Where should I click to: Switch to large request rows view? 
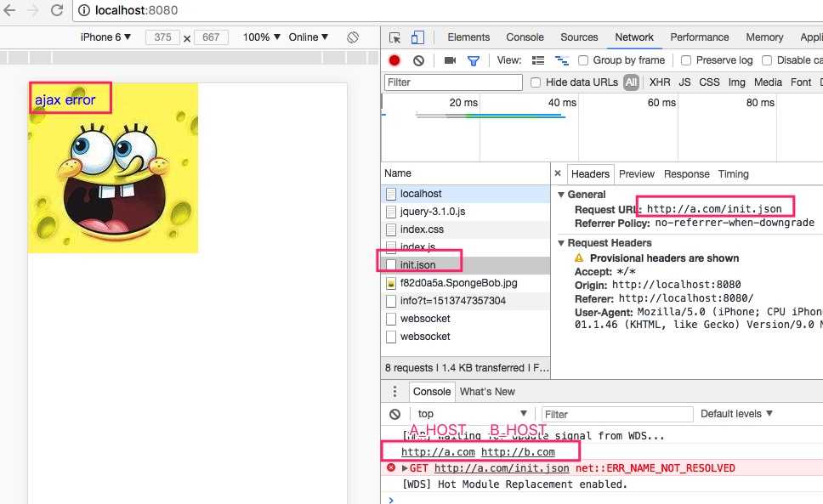[538, 60]
